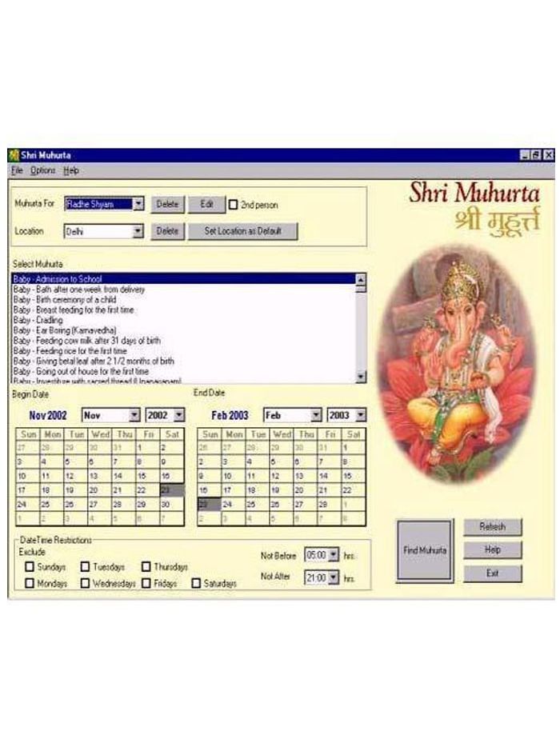Screen dimensions: 560x747
Task: Pick highlighted 23 in End Date calendar
Action: (x=210, y=504)
